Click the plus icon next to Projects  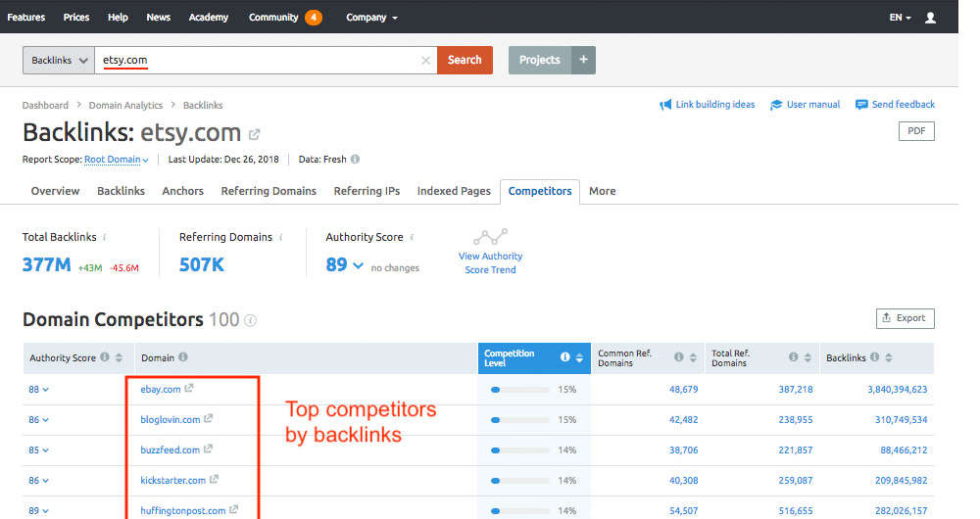coord(583,60)
